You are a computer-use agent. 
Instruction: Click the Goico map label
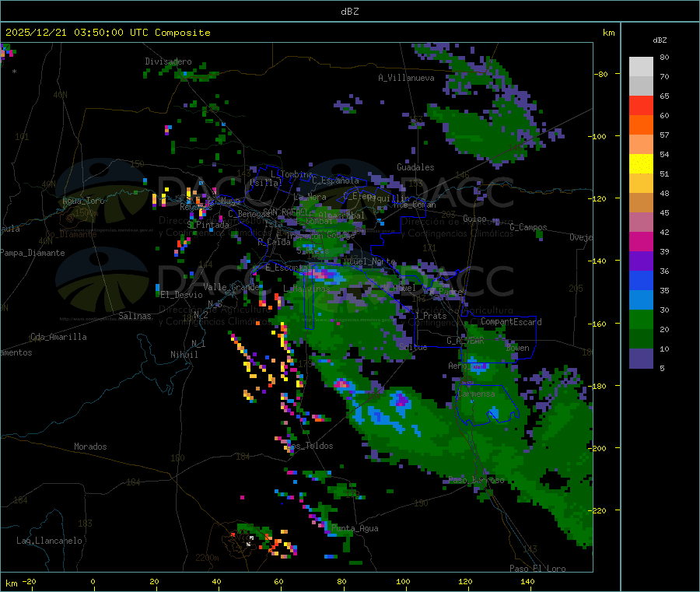pyautogui.click(x=474, y=219)
